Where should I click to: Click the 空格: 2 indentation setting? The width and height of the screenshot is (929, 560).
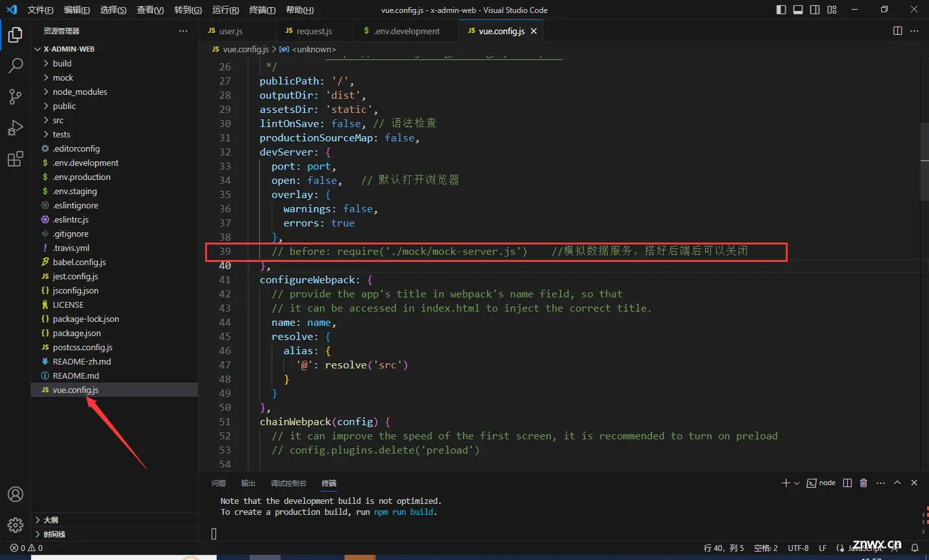click(x=766, y=548)
